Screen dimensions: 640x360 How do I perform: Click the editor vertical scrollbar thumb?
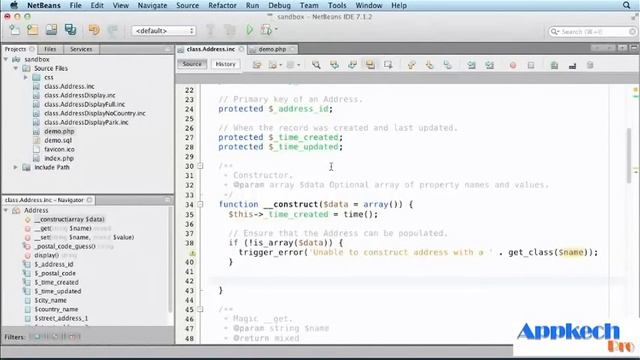629,155
